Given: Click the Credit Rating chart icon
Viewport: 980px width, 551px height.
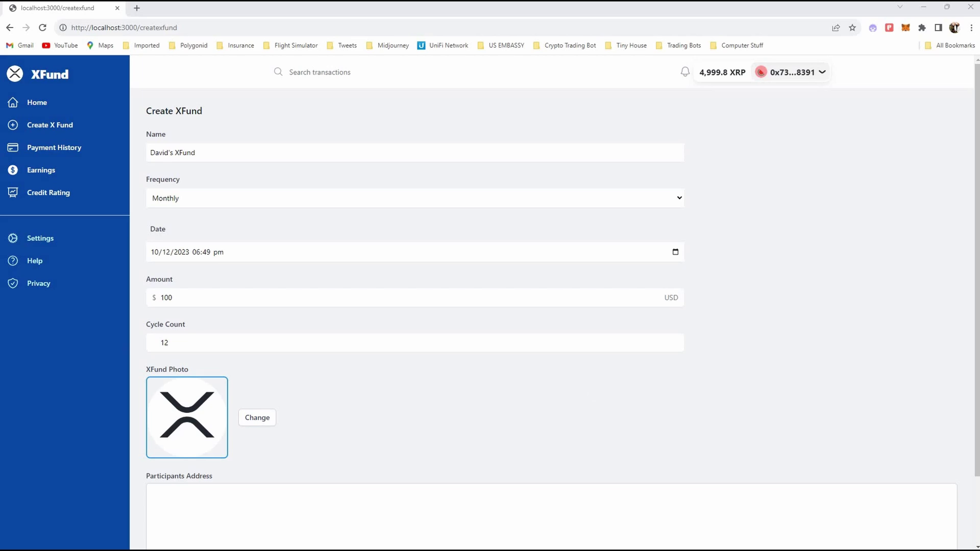Looking at the screenshot, I should click(13, 192).
